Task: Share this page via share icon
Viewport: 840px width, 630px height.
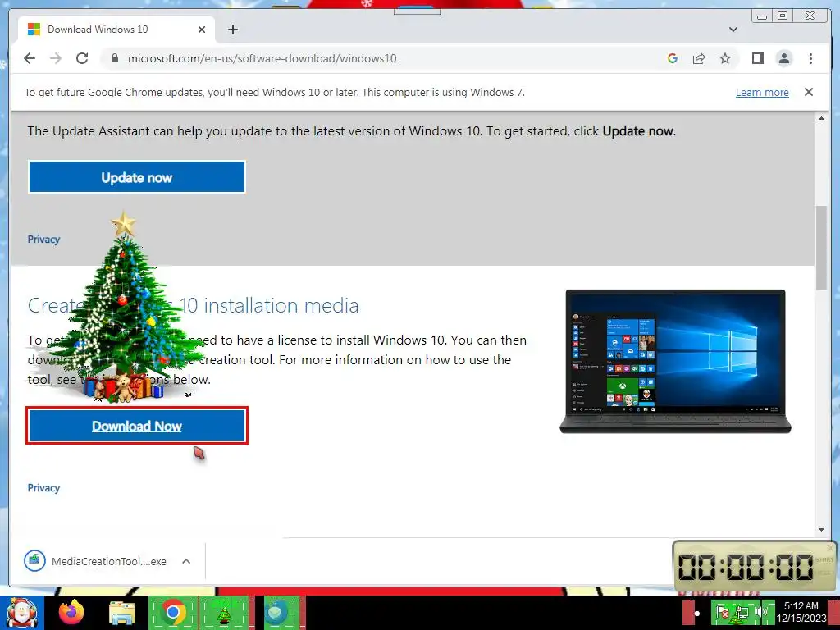Action: click(x=699, y=58)
